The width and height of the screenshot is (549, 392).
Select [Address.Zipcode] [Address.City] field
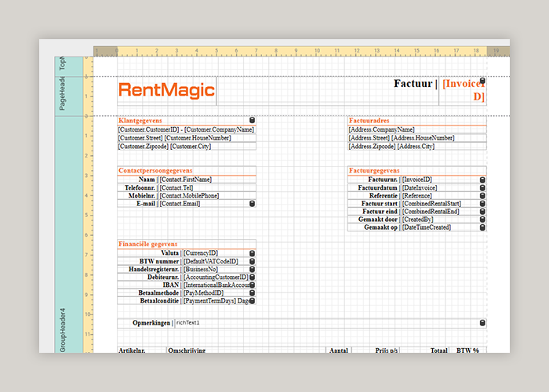pyautogui.click(x=417, y=147)
